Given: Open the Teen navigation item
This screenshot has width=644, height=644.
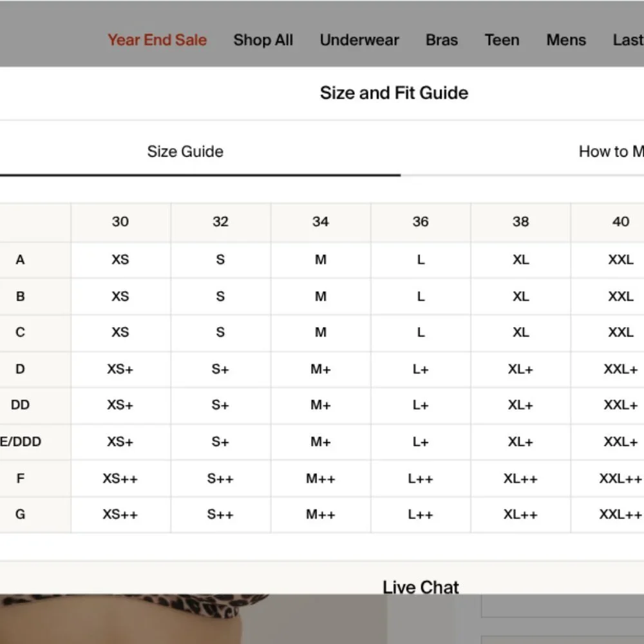Looking at the screenshot, I should [502, 40].
